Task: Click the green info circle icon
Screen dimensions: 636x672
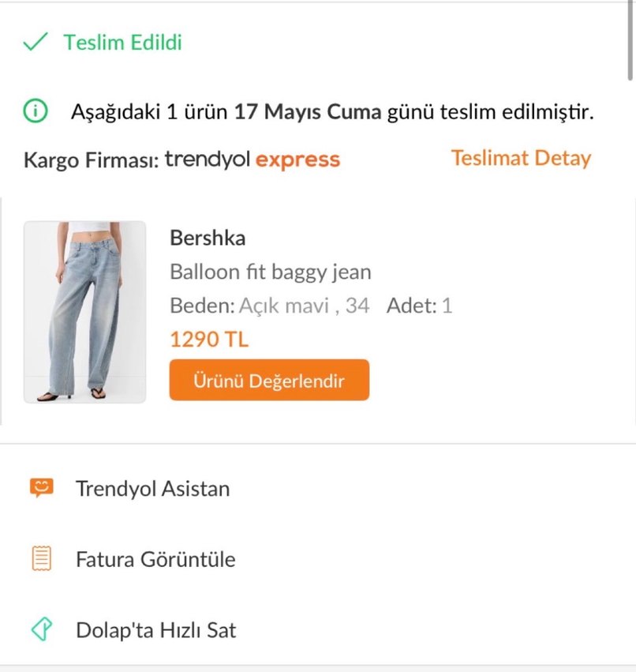Action: (x=36, y=112)
